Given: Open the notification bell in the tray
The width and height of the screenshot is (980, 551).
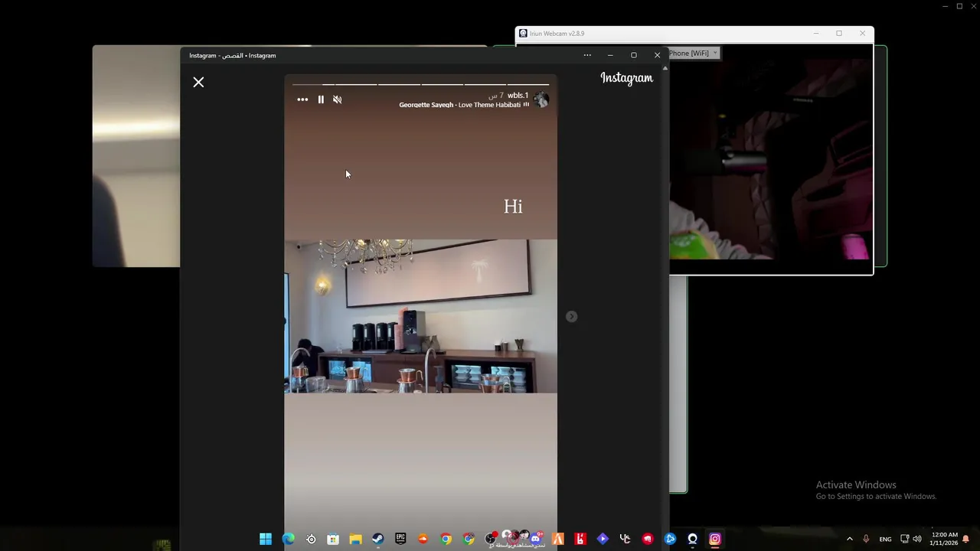Looking at the screenshot, I should click(966, 539).
